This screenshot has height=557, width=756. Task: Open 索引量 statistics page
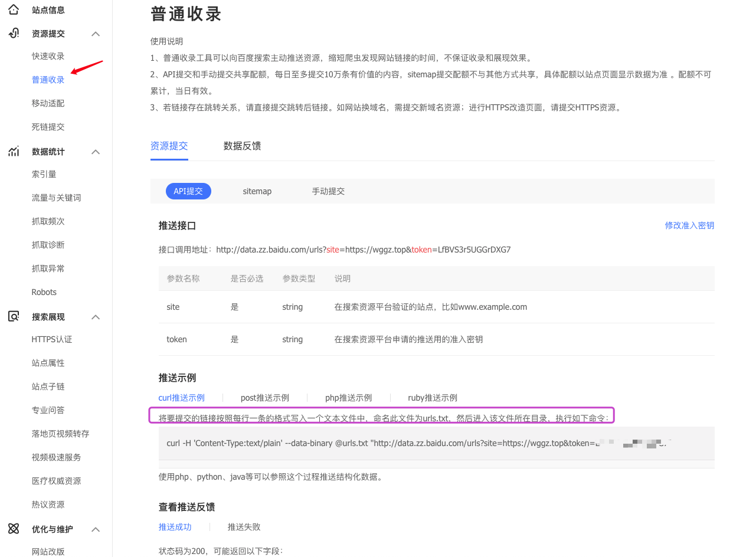pyautogui.click(x=44, y=174)
